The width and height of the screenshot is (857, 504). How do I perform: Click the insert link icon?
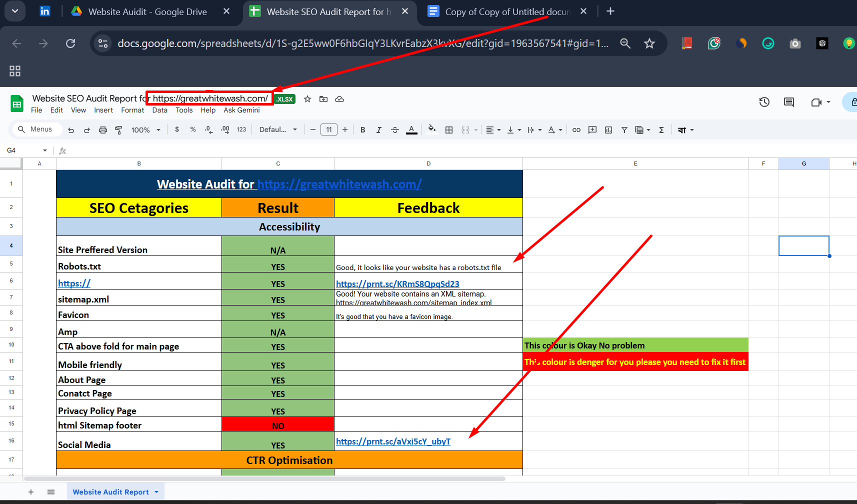576,129
